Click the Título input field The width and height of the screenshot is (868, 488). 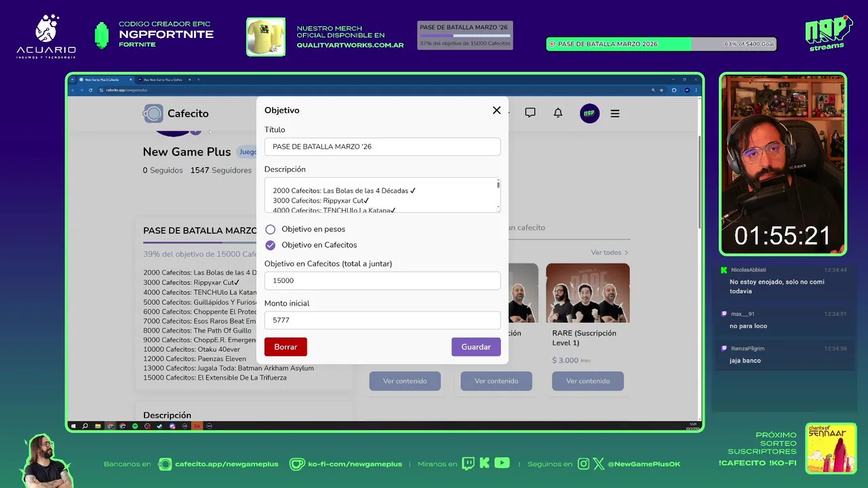[382, 146]
